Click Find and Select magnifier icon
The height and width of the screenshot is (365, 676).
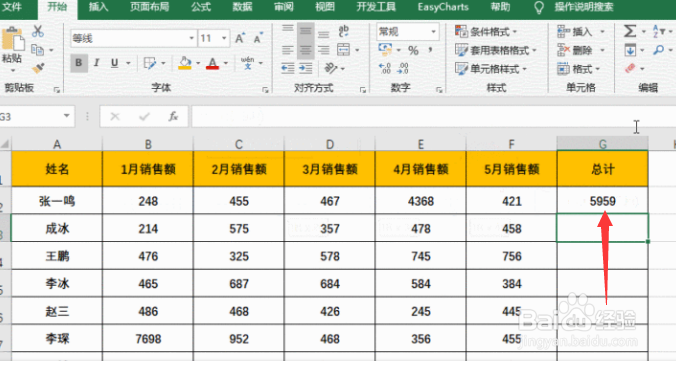pyautogui.click(x=658, y=50)
